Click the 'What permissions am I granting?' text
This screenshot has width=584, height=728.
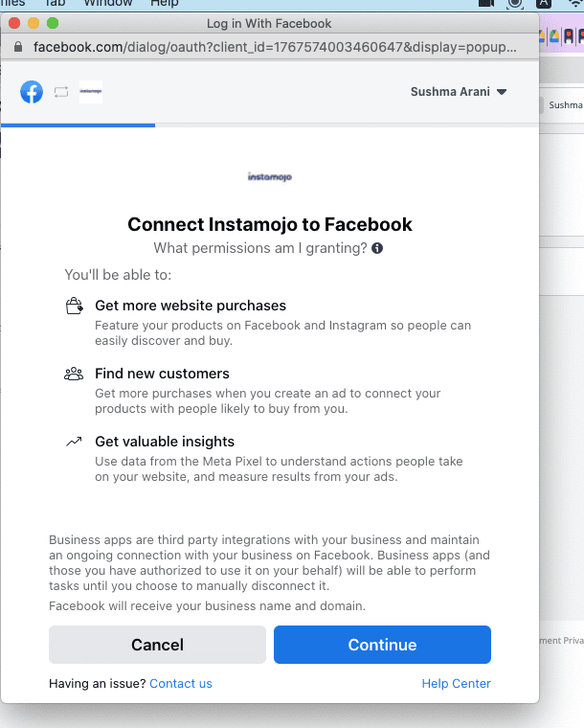tap(260, 248)
